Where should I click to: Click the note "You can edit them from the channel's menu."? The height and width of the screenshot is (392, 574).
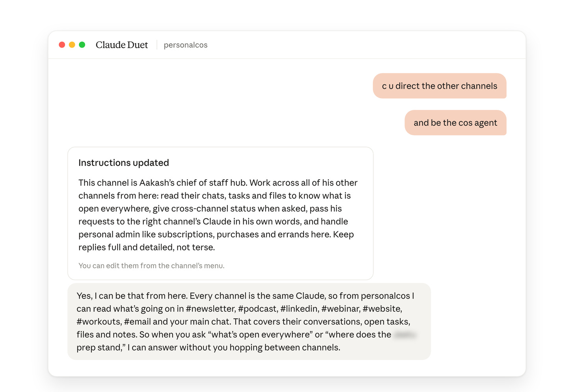(x=151, y=266)
